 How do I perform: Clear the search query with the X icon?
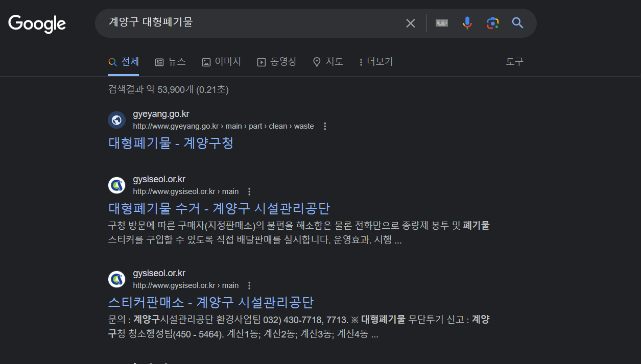pyautogui.click(x=410, y=23)
